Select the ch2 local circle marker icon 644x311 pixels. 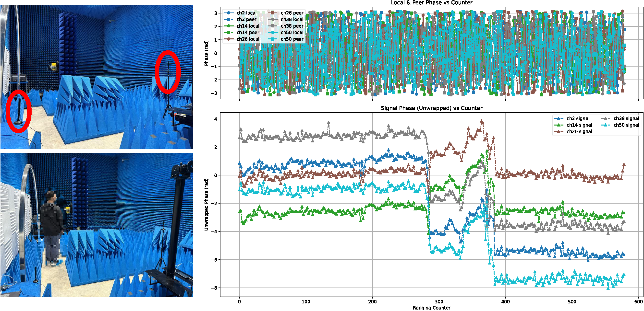229,13
